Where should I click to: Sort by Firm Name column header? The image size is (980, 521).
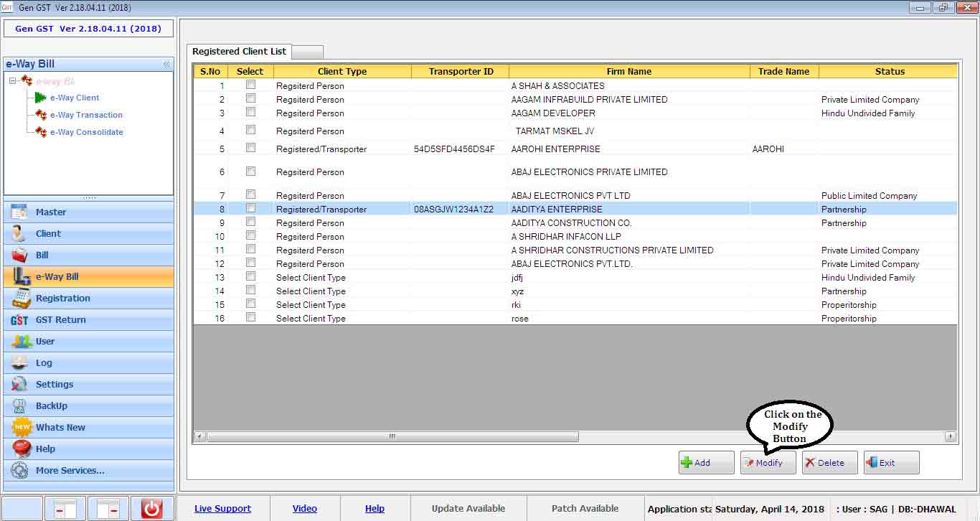tap(628, 72)
